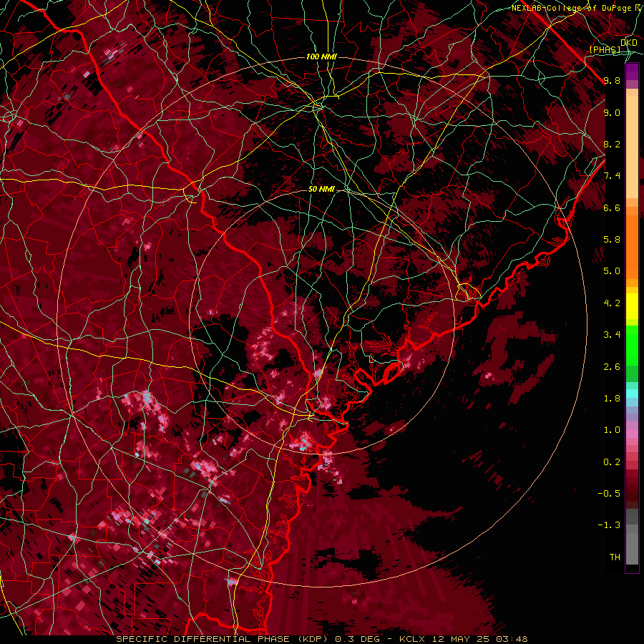Click the TH threshold label
The image size is (644, 644).
tap(615, 557)
